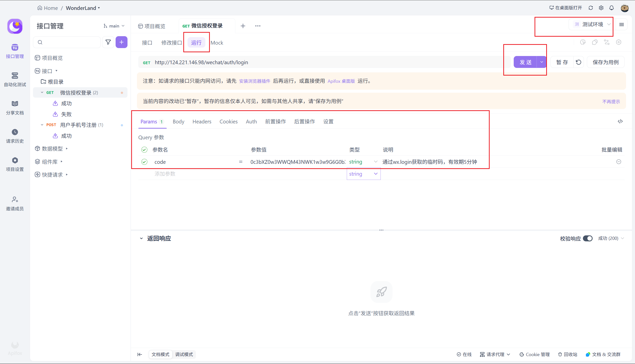Click the purple plus add button
Screen dimensions: 635x364
point(121,42)
